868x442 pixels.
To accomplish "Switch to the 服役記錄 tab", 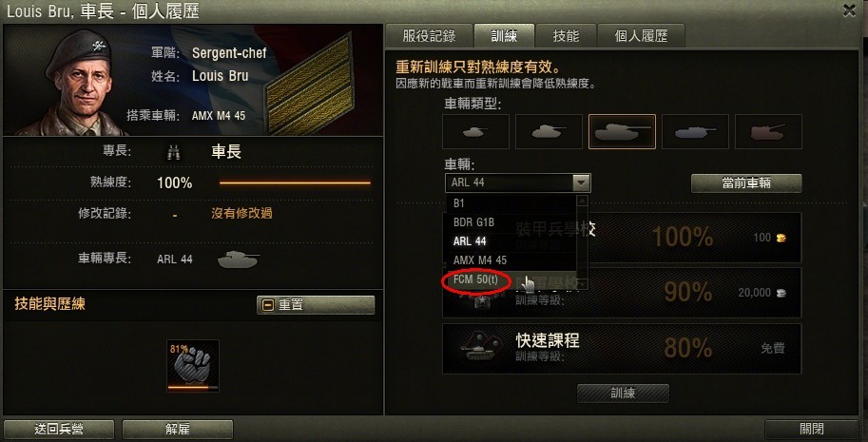I will click(429, 36).
